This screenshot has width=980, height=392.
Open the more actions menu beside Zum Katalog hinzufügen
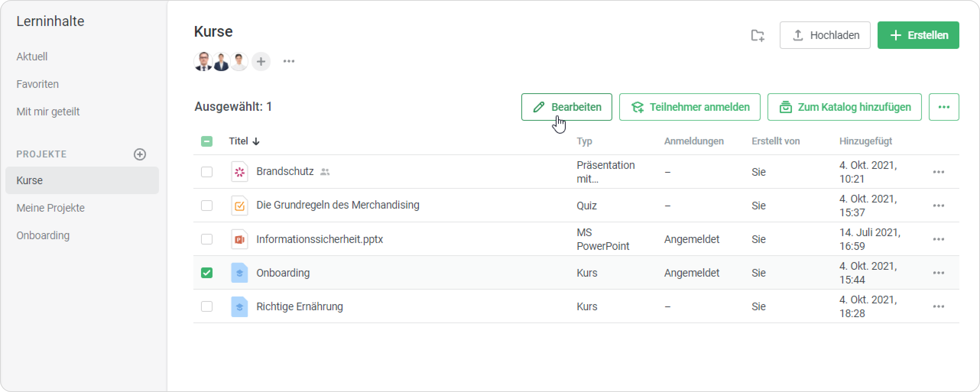(x=943, y=107)
